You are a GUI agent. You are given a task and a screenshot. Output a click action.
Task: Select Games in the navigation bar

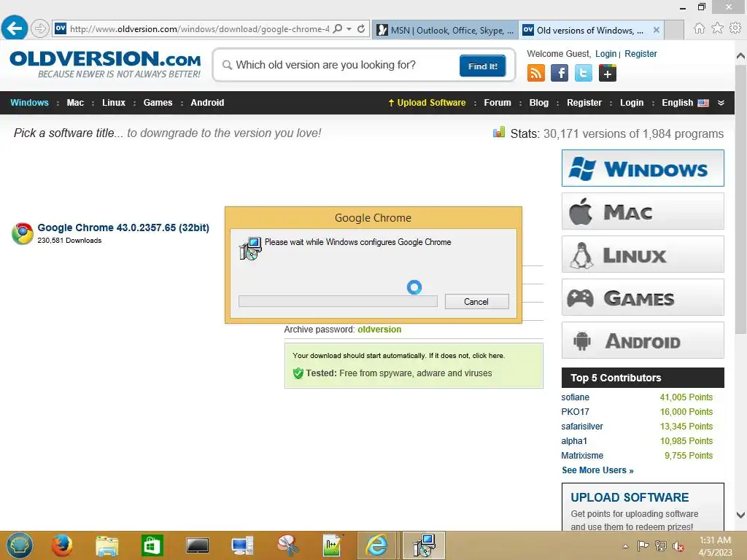coord(158,103)
